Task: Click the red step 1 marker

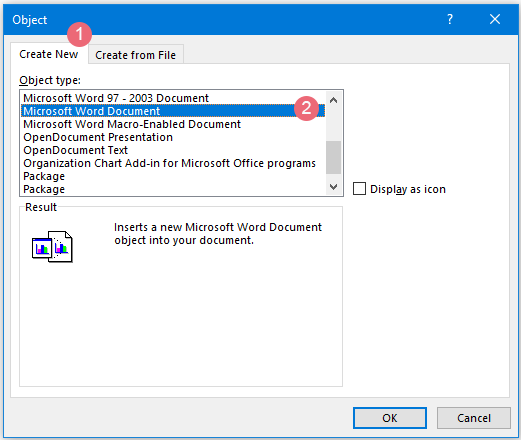Action: [x=79, y=34]
